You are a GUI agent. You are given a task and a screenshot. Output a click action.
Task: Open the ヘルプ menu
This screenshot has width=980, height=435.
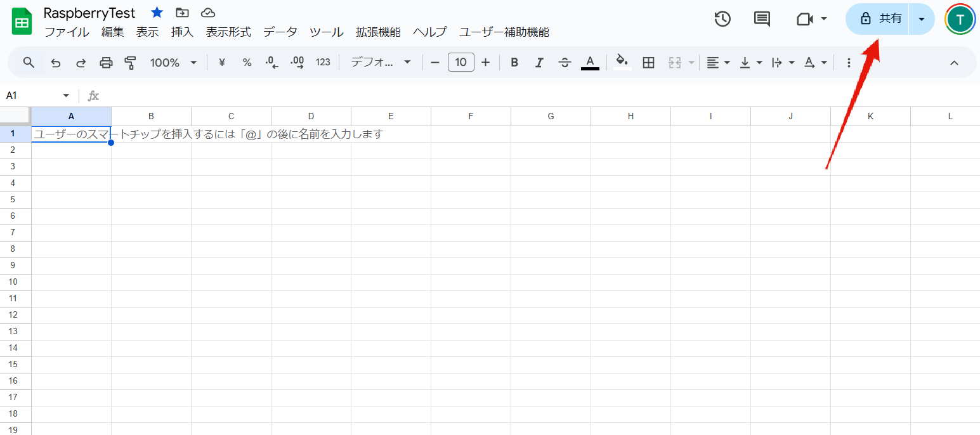point(430,32)
